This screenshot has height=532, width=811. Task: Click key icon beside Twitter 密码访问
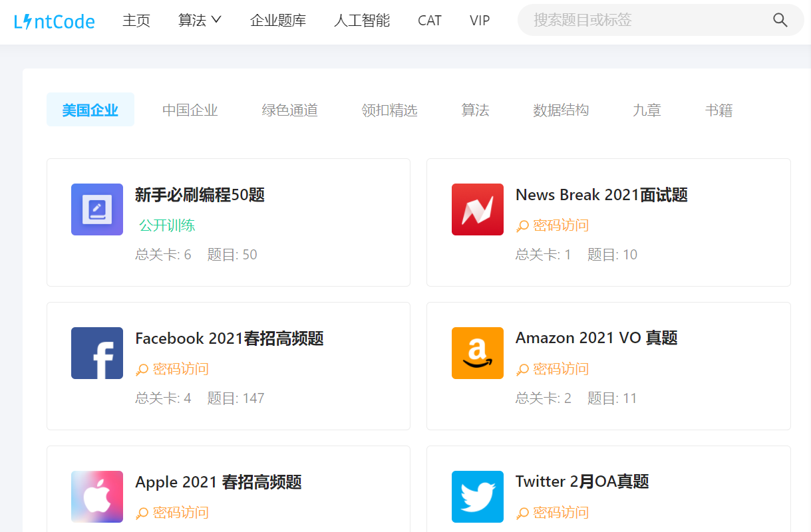point(522,514)
